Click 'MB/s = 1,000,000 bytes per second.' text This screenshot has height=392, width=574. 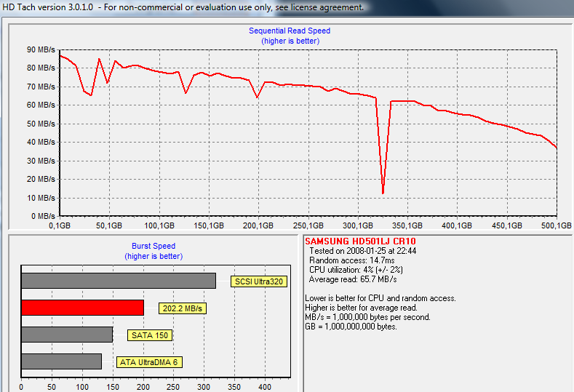pos(367,317)
